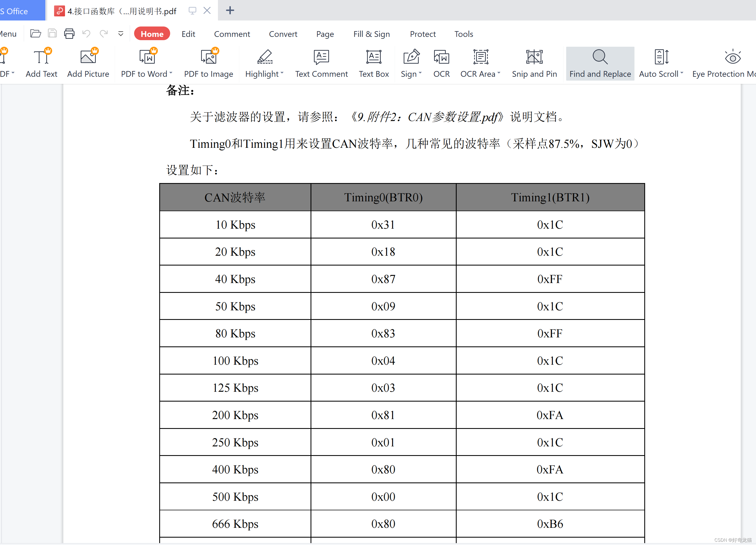The image size is (756, 545).
Task: Select the 500 Kbps table cell
Action: (x=235, y=497)
